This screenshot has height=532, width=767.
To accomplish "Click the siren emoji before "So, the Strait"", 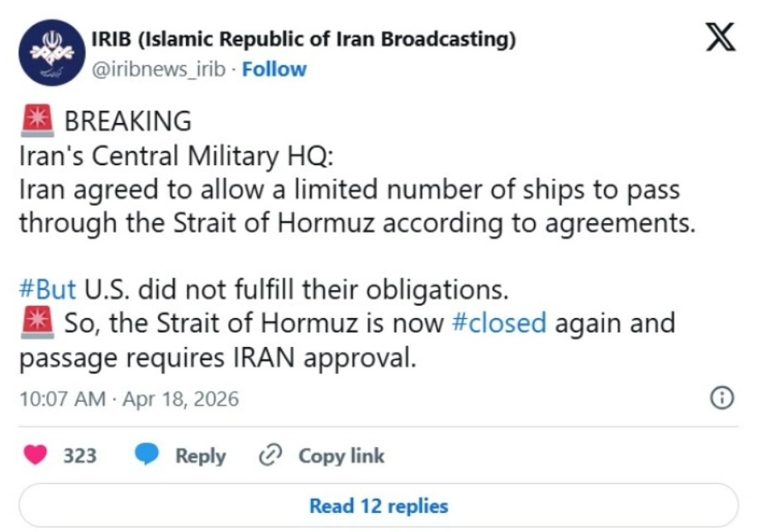I will [36, 323].
